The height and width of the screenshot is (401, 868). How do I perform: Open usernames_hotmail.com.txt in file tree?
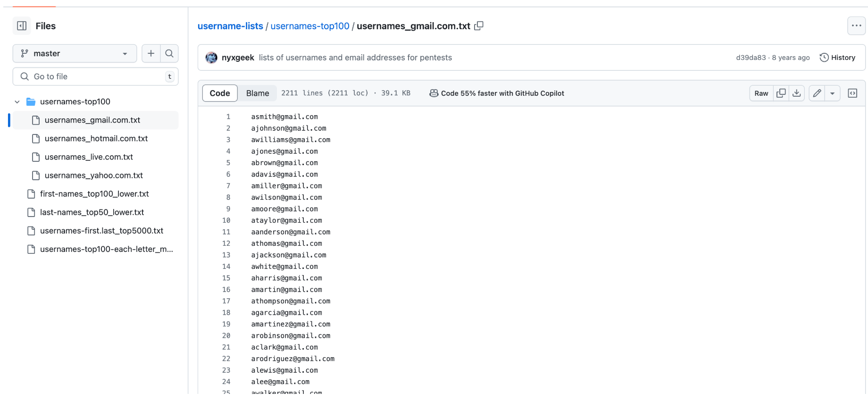(x=96, y=139)
